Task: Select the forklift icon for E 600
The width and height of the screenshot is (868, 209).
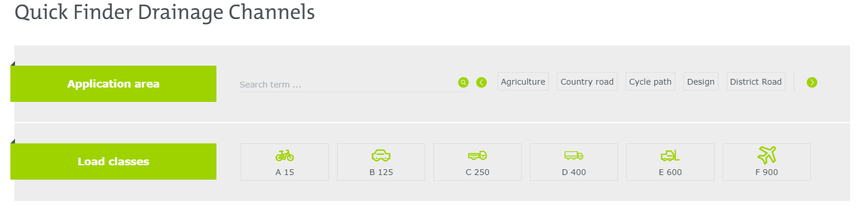Action: [670, 155]
